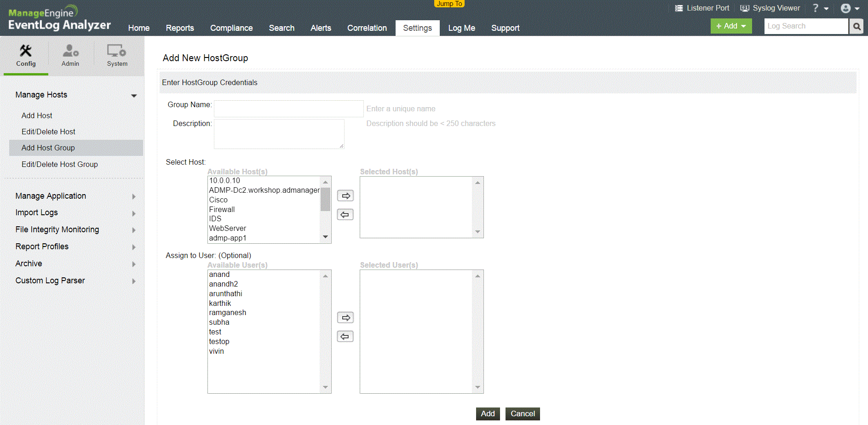868x425 pixels.
Task: Click the Log Search magnifier icon
Action: 857,26
